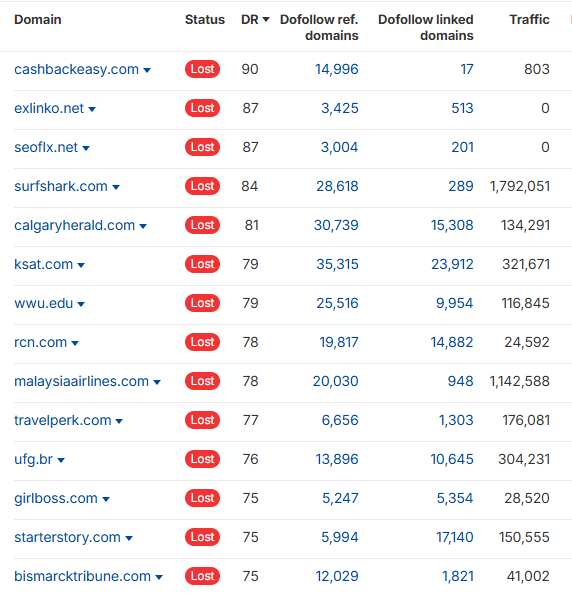This screenshot has height=594, width=572.
Task: Open 17 linked domains for cashbackeasy.com
Action: tap(467, 69)
